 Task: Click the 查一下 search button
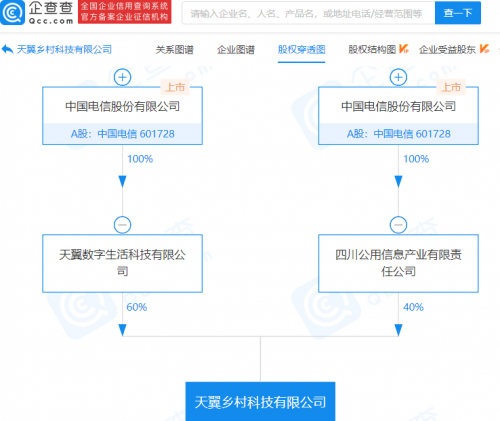tap(458, 13)
